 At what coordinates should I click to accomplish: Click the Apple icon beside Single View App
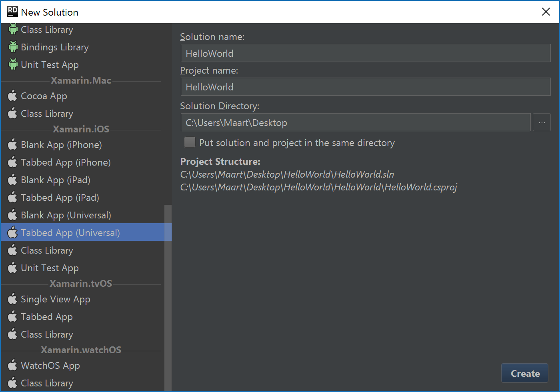point(13,299)
